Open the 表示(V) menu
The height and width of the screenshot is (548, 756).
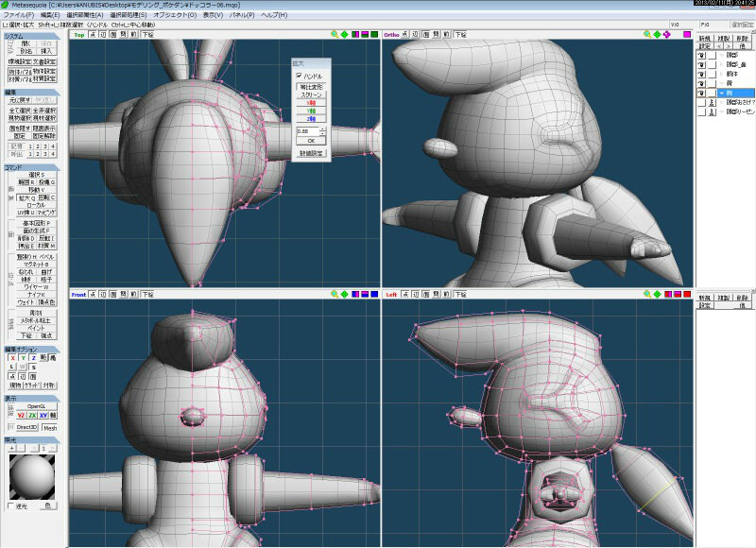213,15
